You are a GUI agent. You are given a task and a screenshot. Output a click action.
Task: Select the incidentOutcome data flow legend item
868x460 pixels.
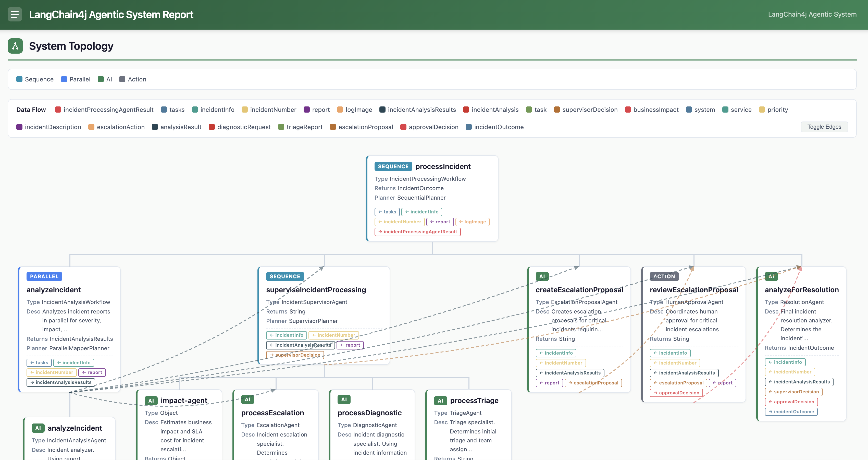[495, 127]
